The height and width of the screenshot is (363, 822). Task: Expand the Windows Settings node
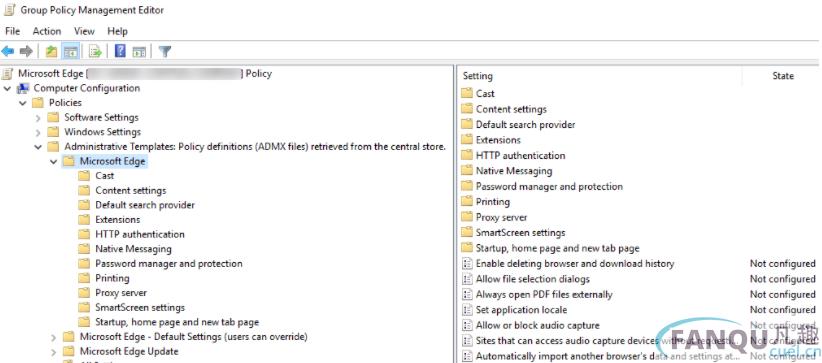point(38,132)
